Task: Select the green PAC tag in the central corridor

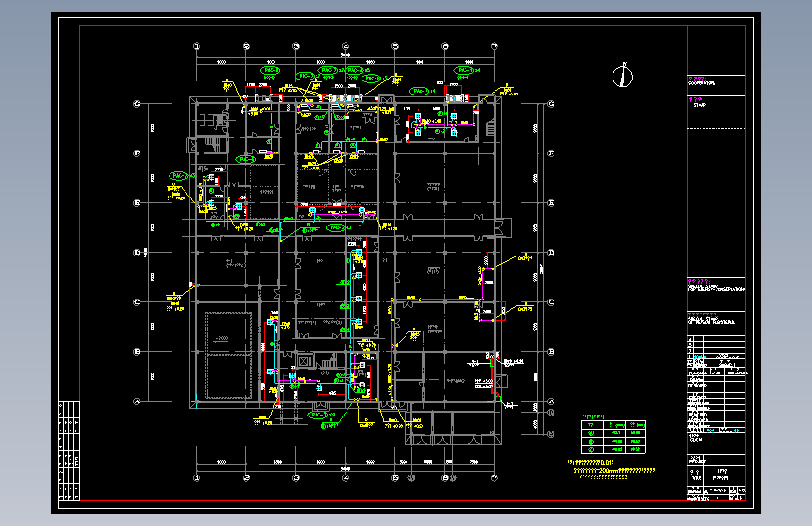Action: [x=338, y=227]
